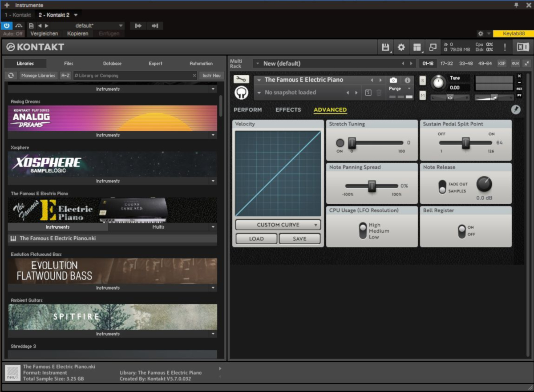534x392 pixels.
Task: Click the preset export arrow icon
Action: pyautogui.click(x=155, y=26)
